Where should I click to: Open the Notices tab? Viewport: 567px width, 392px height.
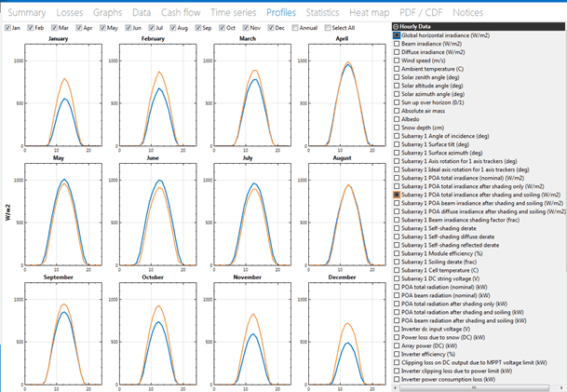pyautogui.click(x=467, y=12)
